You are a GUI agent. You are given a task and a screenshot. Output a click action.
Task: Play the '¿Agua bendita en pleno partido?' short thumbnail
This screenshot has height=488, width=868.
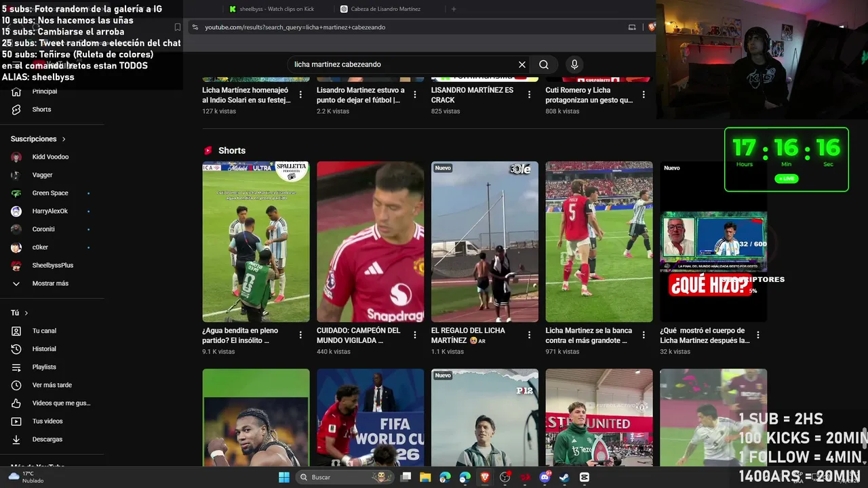pyautogui.click(x=256, y=241)
